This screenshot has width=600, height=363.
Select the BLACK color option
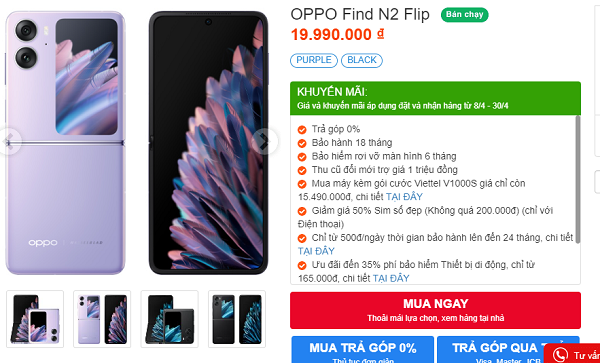(x=362, y=60)
